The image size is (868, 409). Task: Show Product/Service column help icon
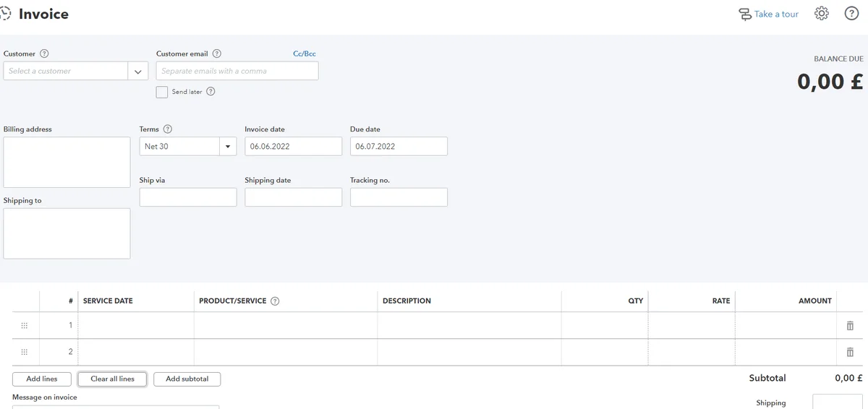pos(275,301)
